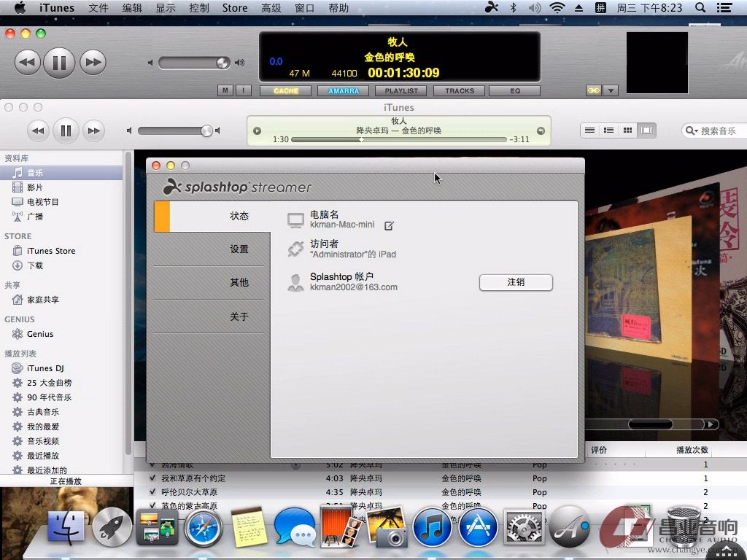Screen dimensions: 747x560
Task: Click the 注销 button in Splashtop Streamer
Action: pyautogui.click(x=516, y=282)
